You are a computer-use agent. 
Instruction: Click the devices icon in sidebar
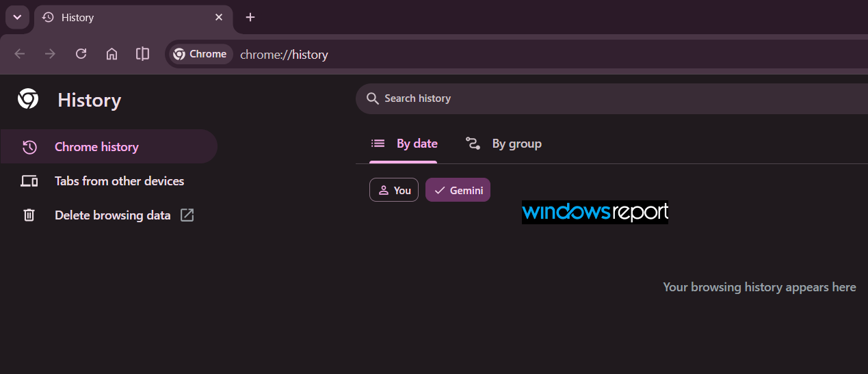pyautogui.click(x=29, y=181)
